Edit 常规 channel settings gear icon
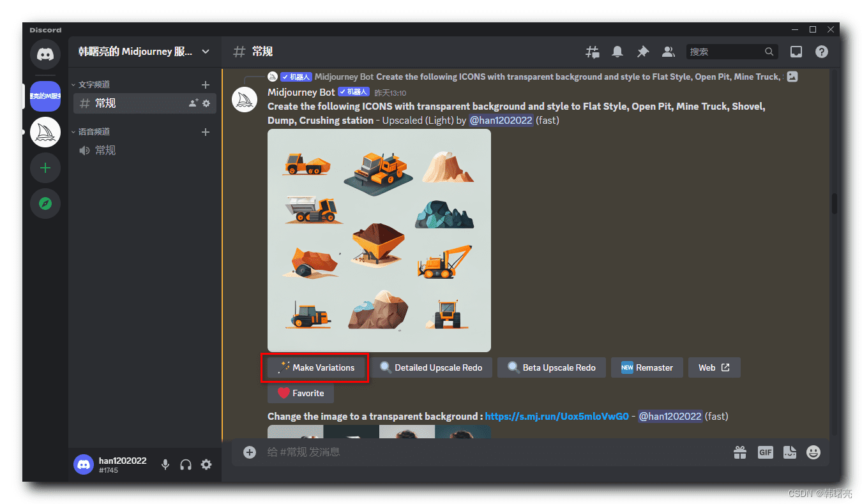The width and height of the screenshot is (862, 504). click(206, 103)
